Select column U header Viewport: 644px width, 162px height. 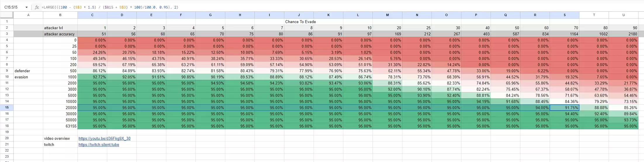[x=623, y=15]
